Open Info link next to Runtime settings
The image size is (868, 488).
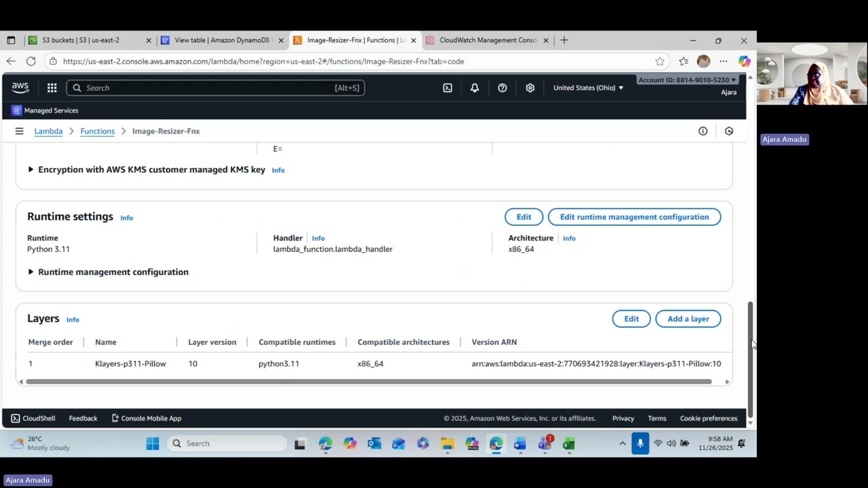click(x=127, y=218)
